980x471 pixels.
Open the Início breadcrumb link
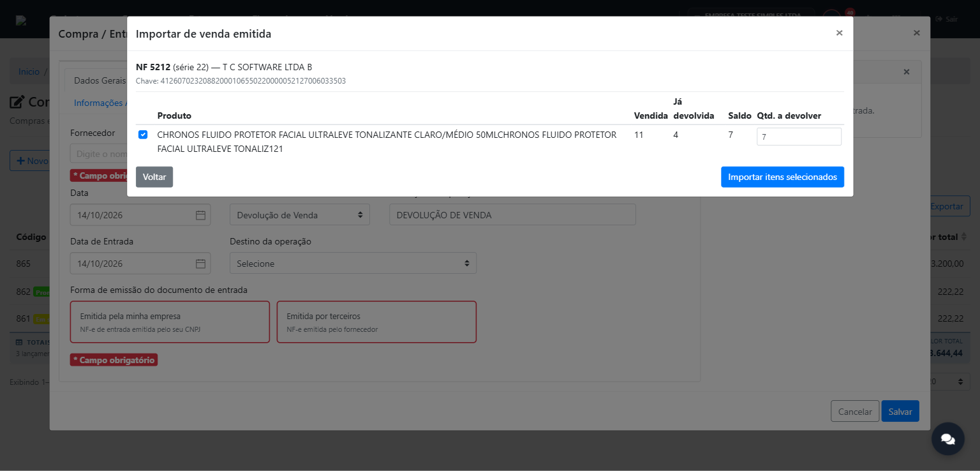pos(29,71)
